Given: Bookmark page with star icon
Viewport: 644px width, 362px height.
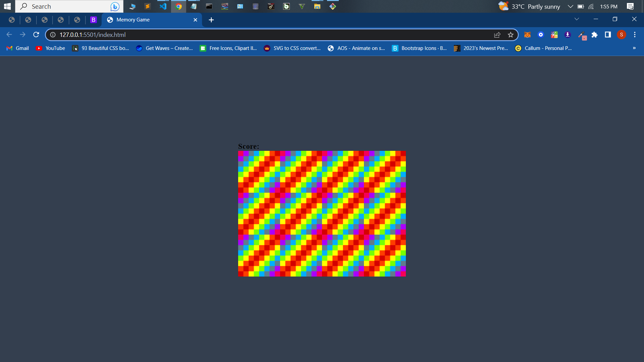Looking at the screenshot, I should (x=511, y=35).
